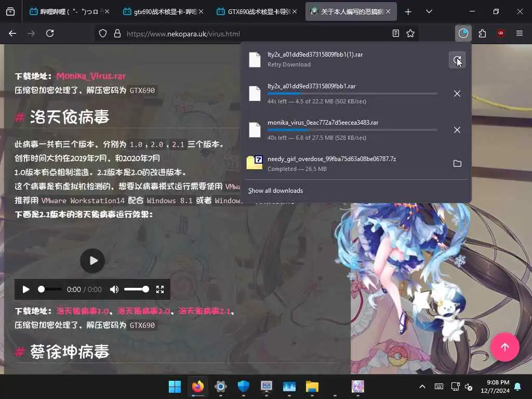The width and height of the screenshot is (532, 399).
Task: Click the Firefox View icon
Action: pyautogui.click(x=10, y=12)
